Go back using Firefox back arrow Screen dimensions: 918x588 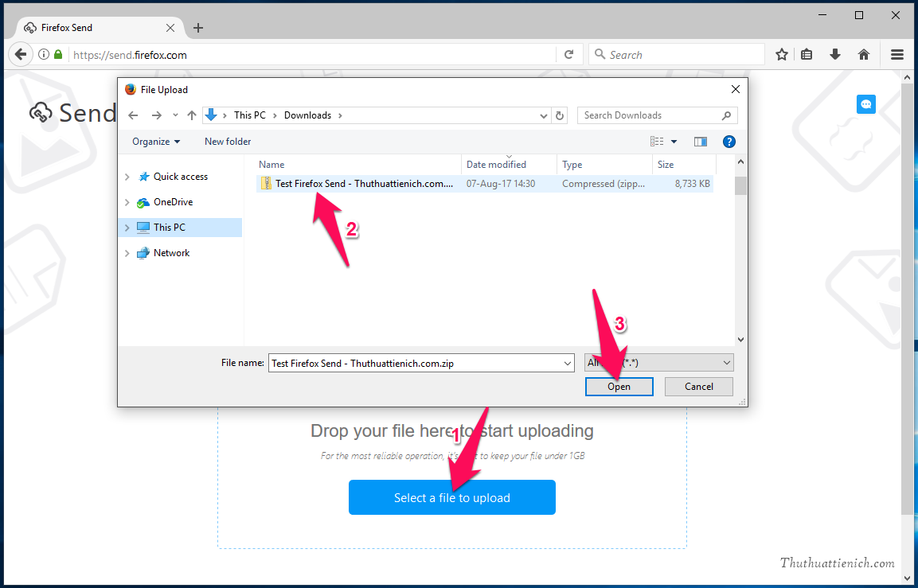[21, 54]
